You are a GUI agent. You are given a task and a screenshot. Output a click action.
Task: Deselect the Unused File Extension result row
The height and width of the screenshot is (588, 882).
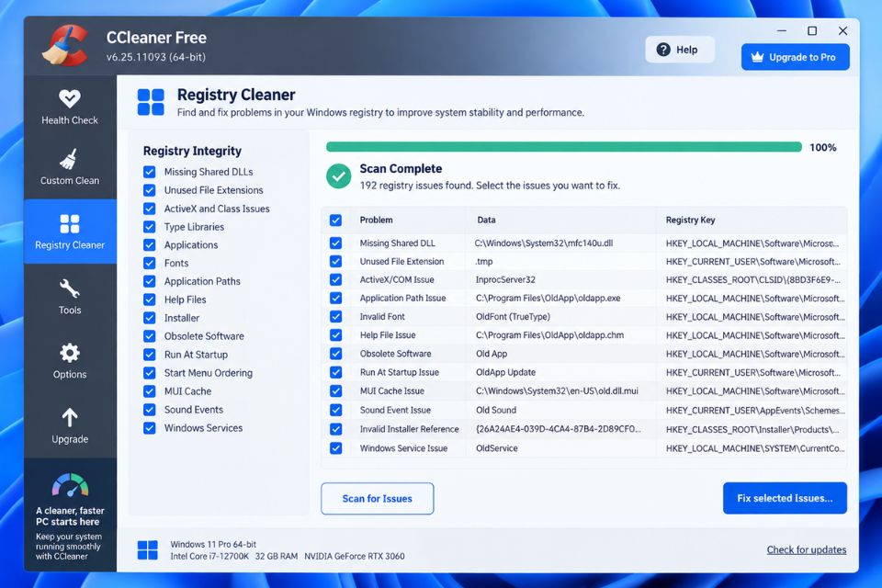point(336,261)
